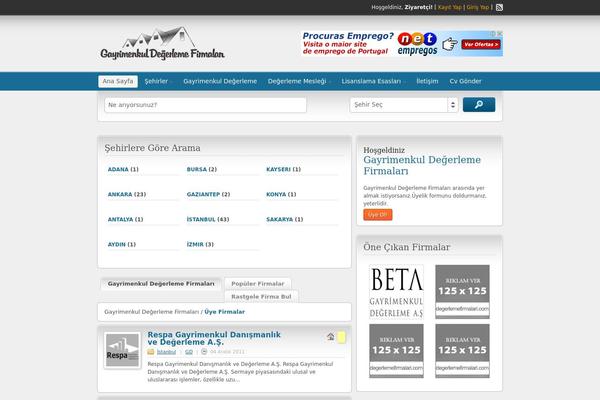Expand the Değerleme Mesleği menu
The image size is (600, 400).
[x=299, y=81]
